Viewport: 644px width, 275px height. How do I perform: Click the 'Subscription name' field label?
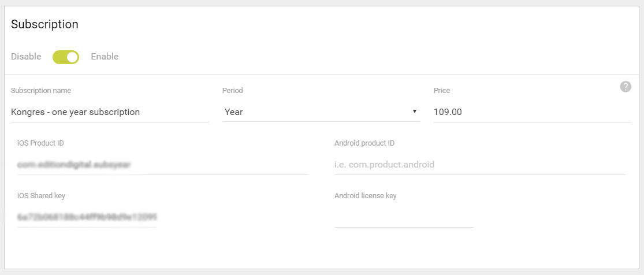click(41, 91)
